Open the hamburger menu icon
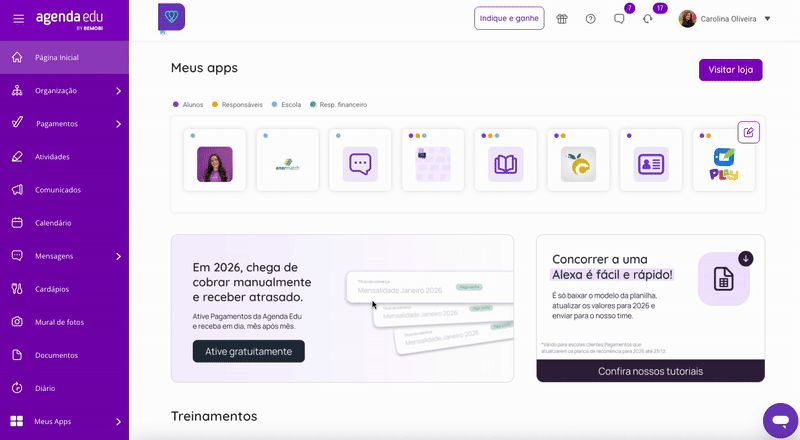Image resolution: width=800 pixels, height=440 pixels. [18, 19]
